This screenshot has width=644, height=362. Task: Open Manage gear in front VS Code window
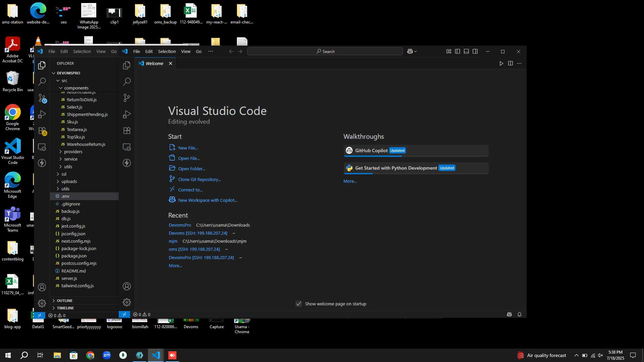(x=126, y=302)
